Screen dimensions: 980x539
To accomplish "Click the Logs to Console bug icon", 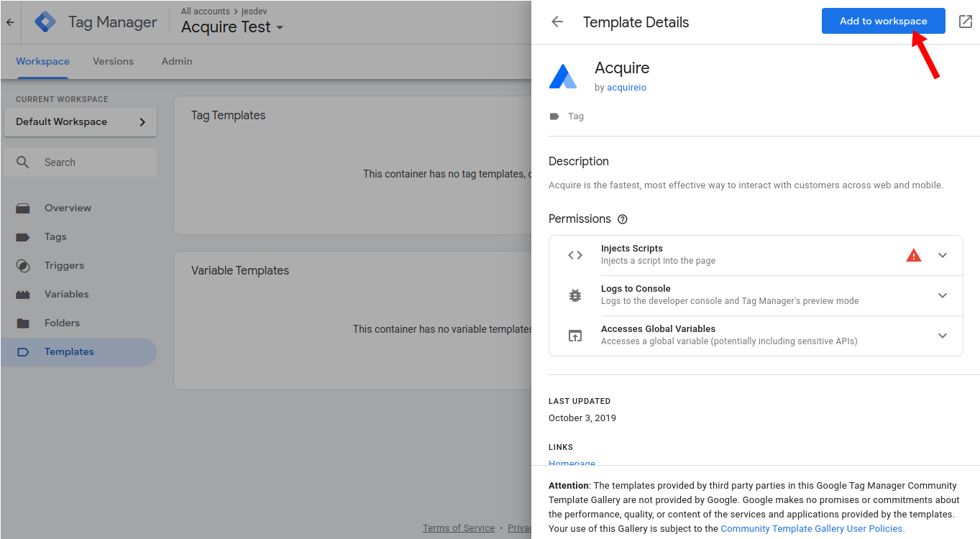I will [x=574, y=295].
